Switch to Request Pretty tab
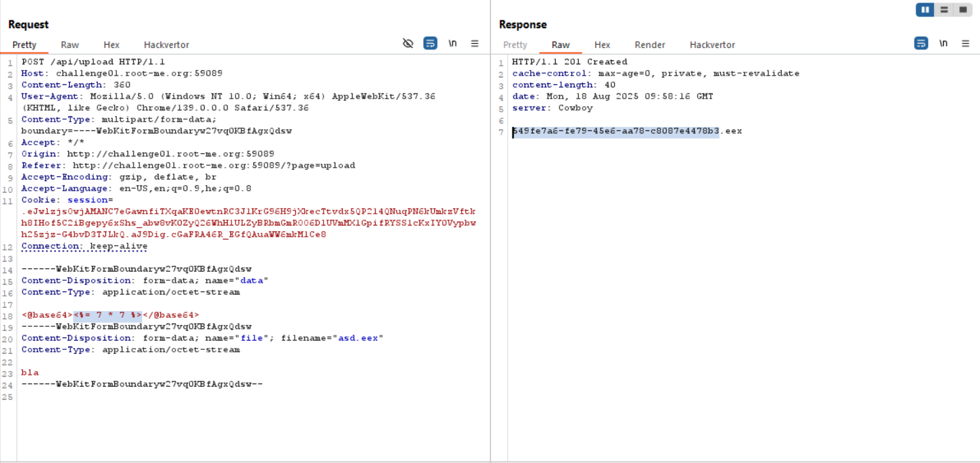Viewport: 980px width, 463px height. [24, 45]
